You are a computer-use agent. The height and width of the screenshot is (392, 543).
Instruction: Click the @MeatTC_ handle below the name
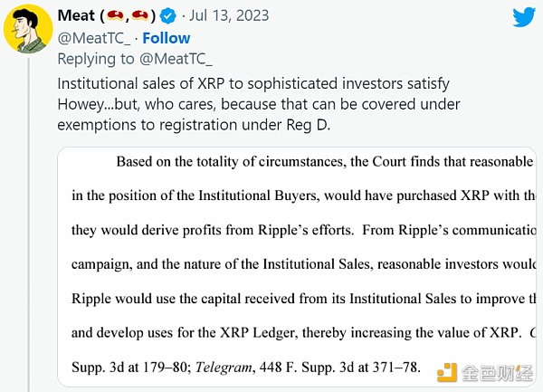pos(92,38)
